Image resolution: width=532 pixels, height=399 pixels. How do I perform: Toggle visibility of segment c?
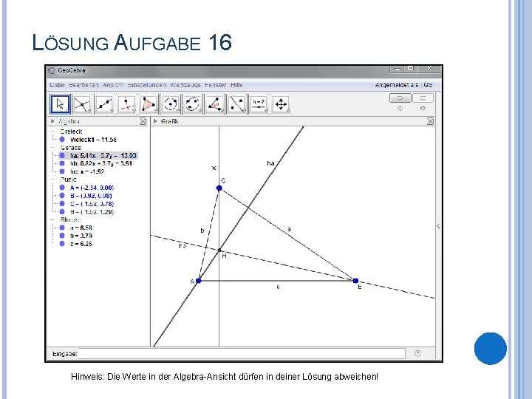tap(62, 244)
